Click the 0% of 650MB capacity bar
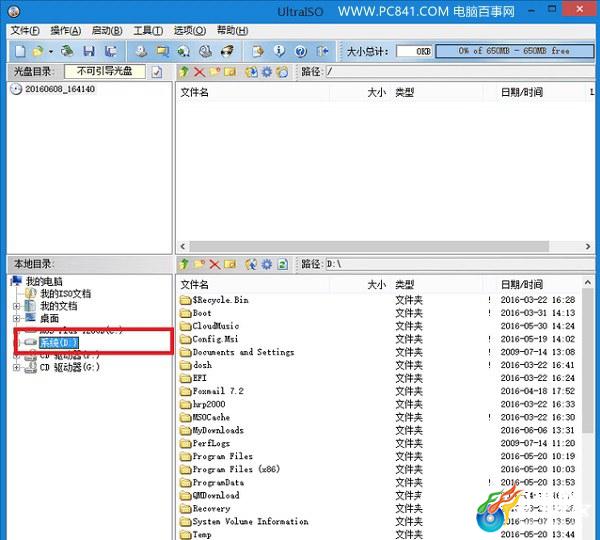 click(515, 51)
